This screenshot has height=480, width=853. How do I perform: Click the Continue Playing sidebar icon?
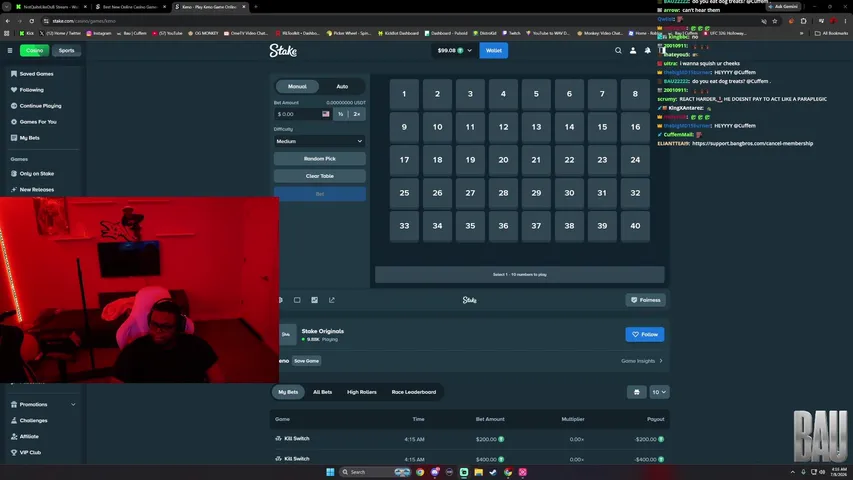[x=14, y=106]
